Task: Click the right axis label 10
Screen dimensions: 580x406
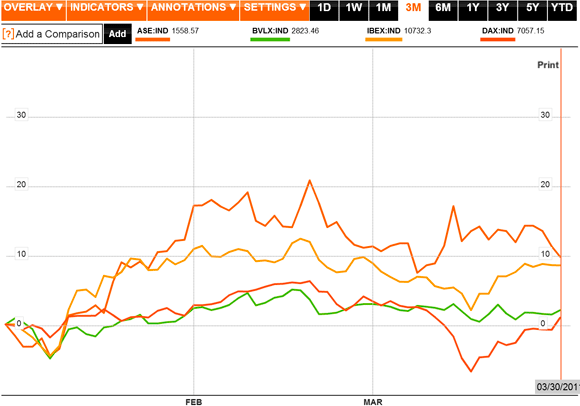Action: (x=545, y=254)
